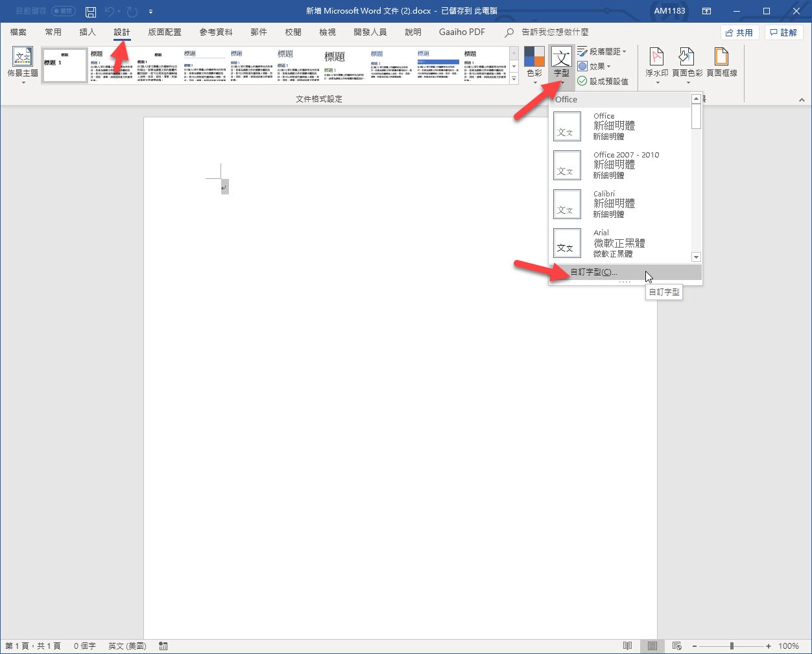Screen dimensions: 812x654
Task: Switch to the 插入 Insert tab
Action: point(87,32)
